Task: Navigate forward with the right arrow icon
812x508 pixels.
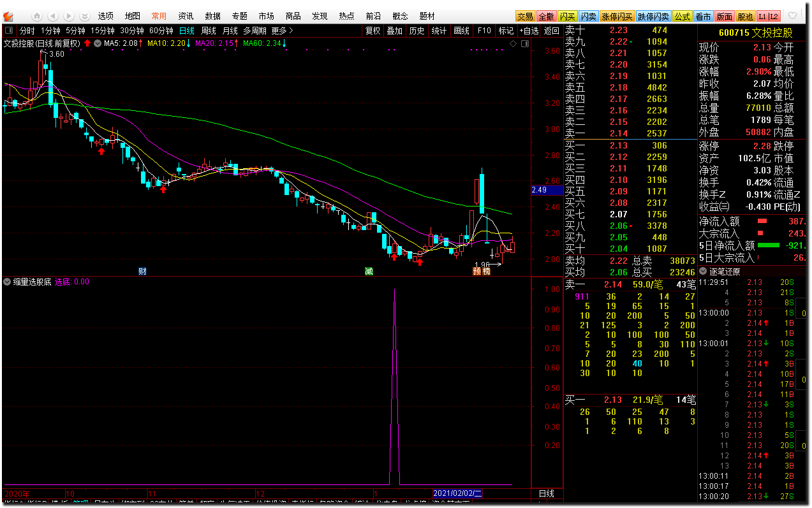Action: [68, 16]
